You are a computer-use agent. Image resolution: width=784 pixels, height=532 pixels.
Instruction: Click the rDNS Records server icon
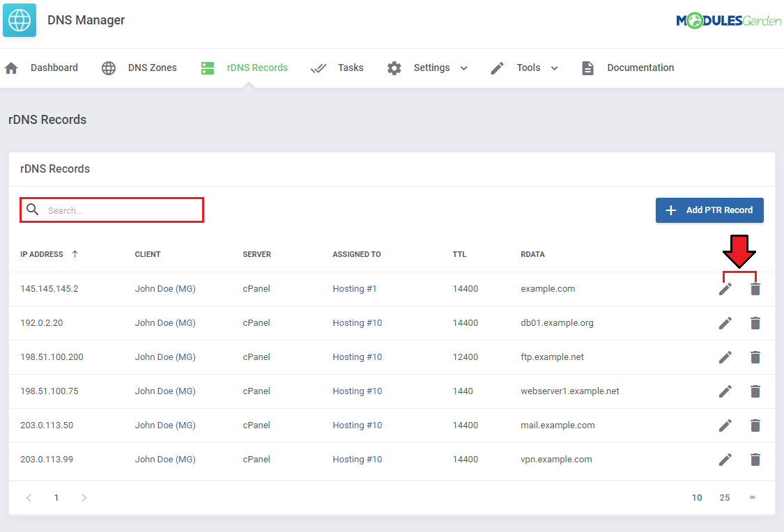coord(208,68)
